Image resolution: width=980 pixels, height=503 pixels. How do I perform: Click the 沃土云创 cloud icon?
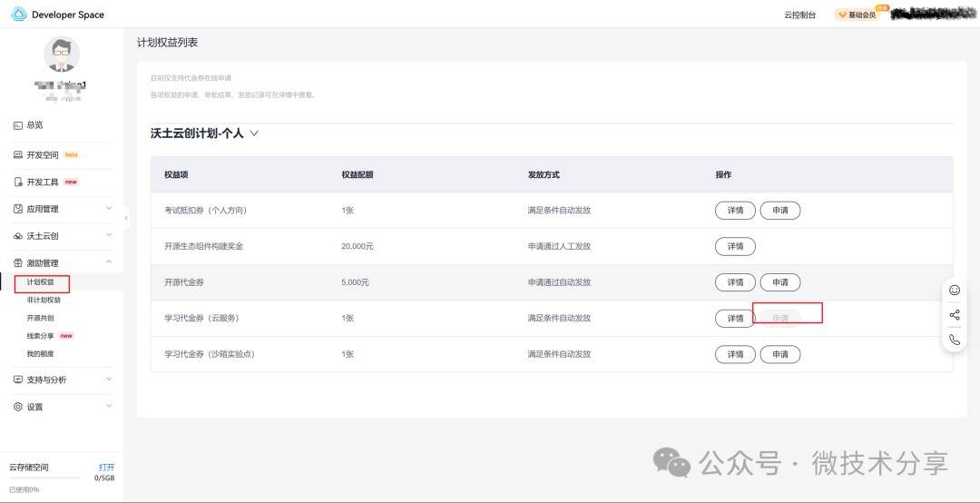[x=18, y=236]
